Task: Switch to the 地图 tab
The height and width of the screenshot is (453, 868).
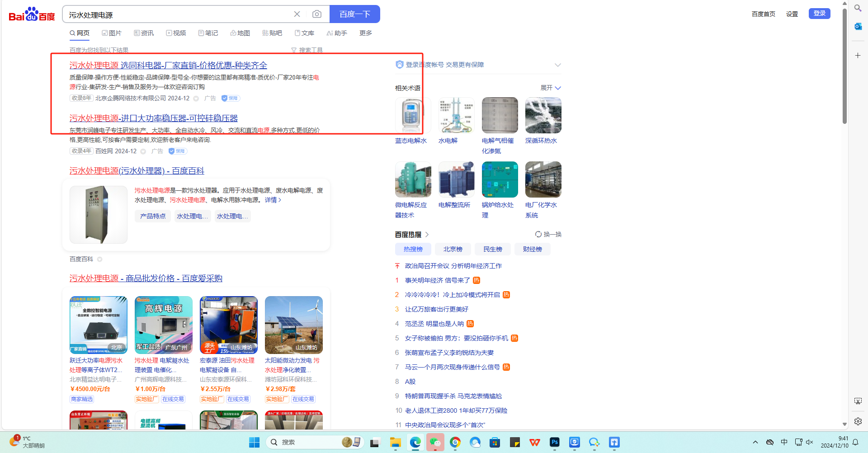Action: (x=240, y=33)
